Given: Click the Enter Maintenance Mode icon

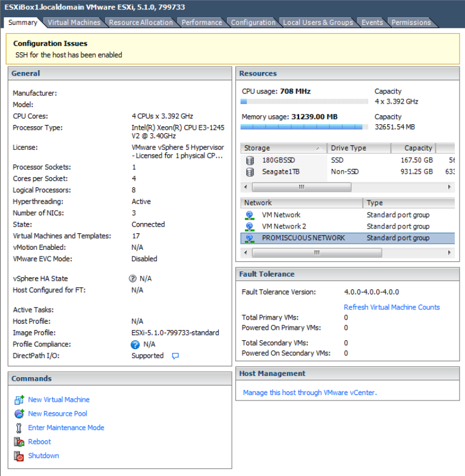Looking at the screenshot, I should coord(18,428).
